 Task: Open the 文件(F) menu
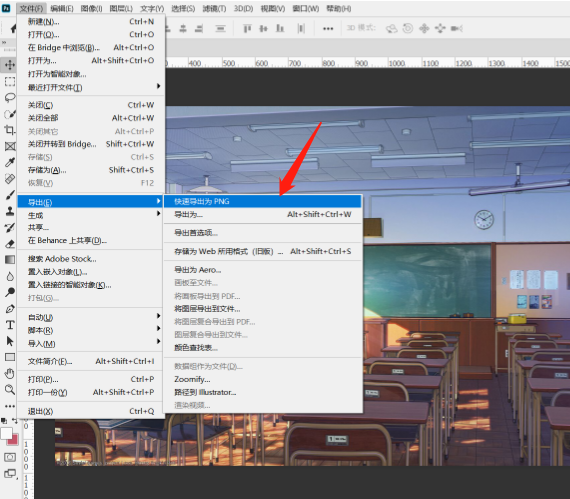pyautogui.click(x=31, y=8)
